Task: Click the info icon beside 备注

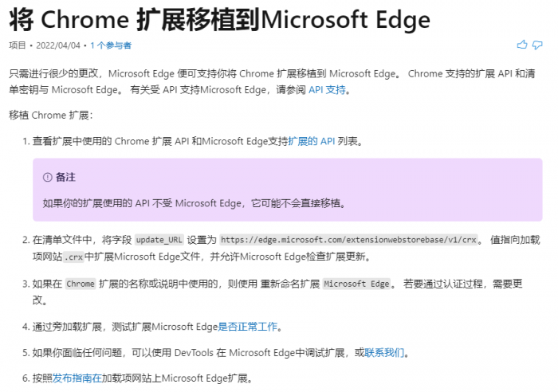Action: [47, 178]
